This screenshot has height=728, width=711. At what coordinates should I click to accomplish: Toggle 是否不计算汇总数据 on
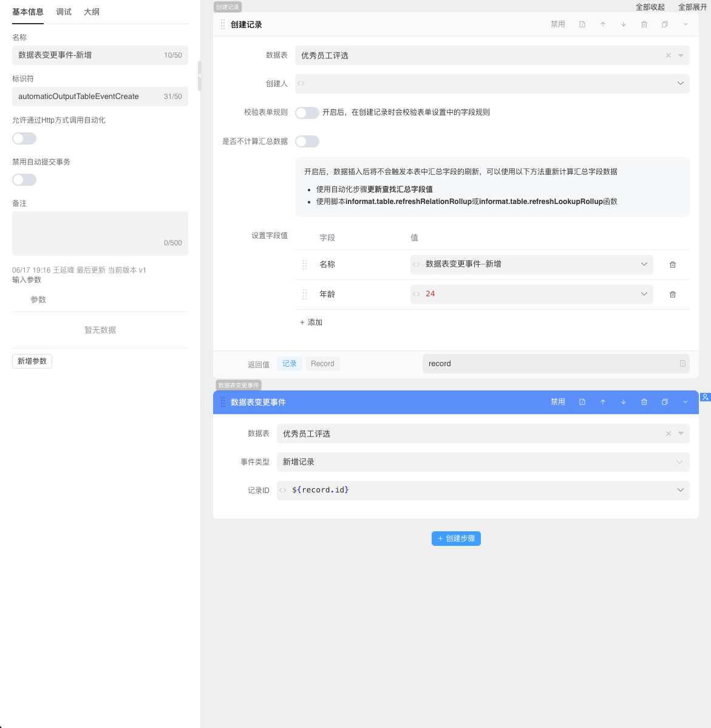307,141
